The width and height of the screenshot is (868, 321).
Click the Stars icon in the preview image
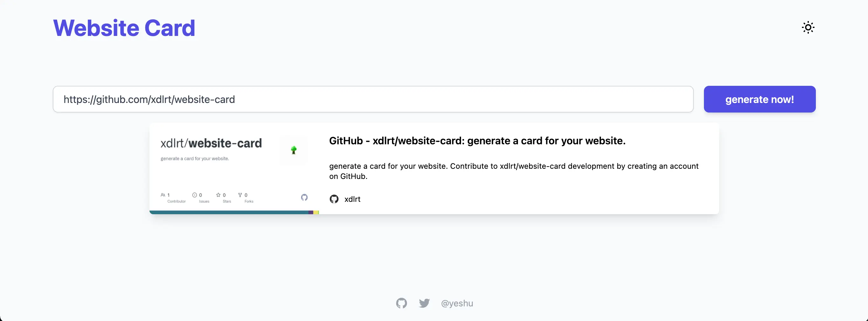[x=218, y=195]
